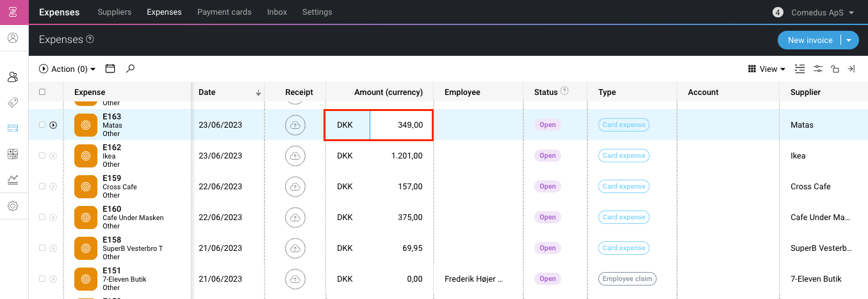Open the View dropdown
The image size is (868, 299).
click(x=766, y=69)
